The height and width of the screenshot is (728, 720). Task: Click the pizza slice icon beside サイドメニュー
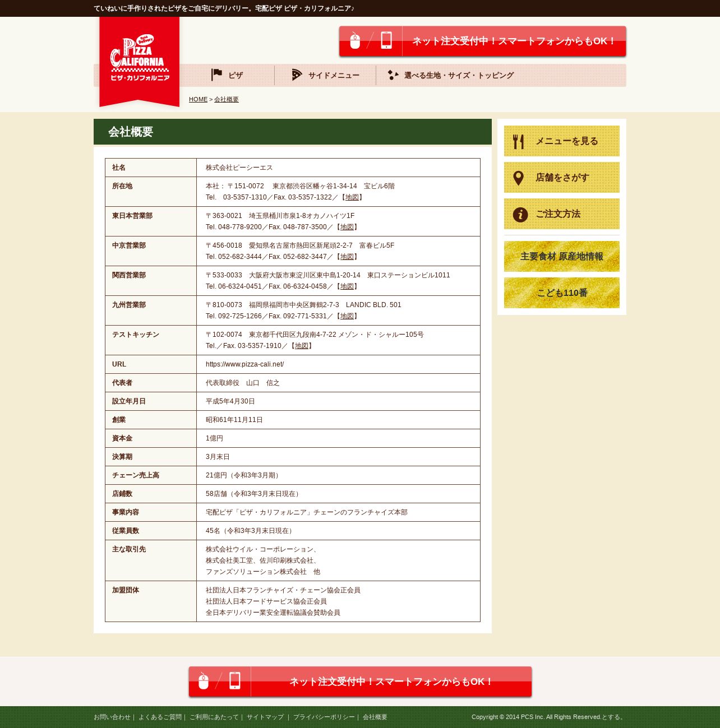(x=297, y=75)
